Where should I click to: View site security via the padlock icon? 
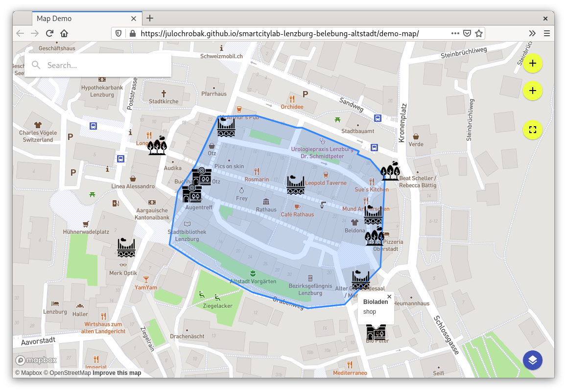point(133,34)
